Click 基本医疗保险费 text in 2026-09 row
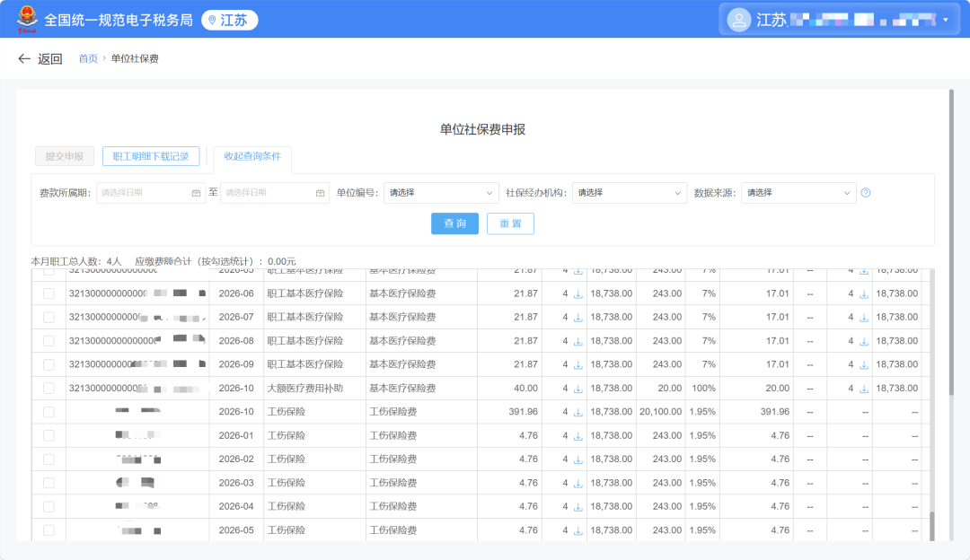The height and width of the screenshot is (560, 970). (402, 364)
